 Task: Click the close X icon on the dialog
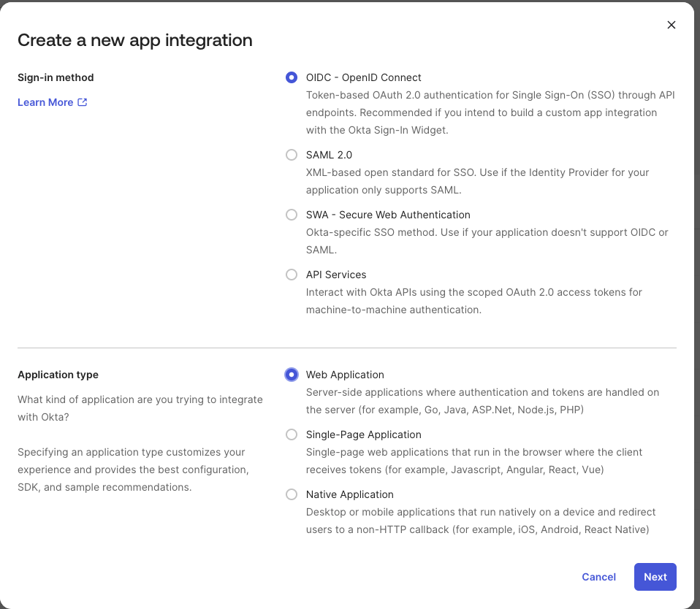coord(671,24)
